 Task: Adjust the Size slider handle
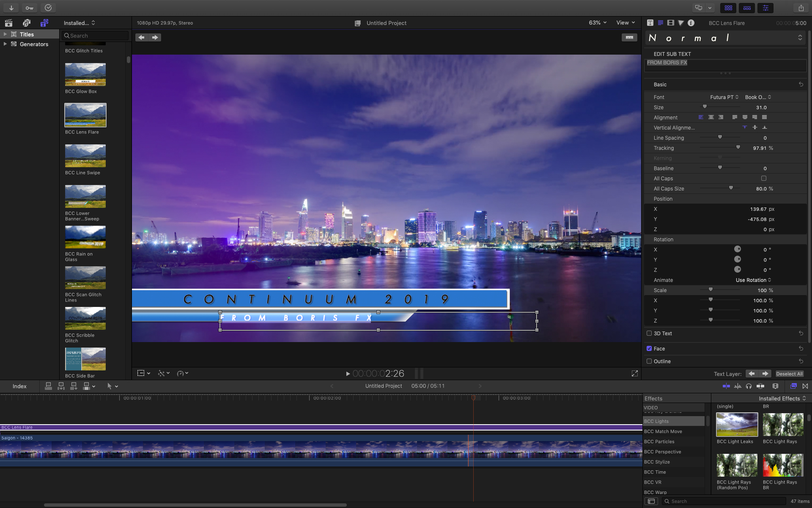[705, 107]
